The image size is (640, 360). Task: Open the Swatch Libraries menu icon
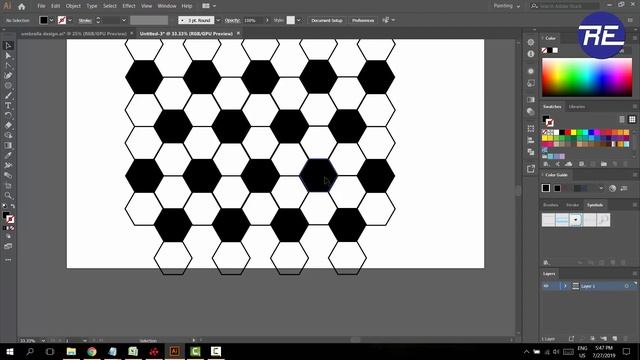point(546,164)
